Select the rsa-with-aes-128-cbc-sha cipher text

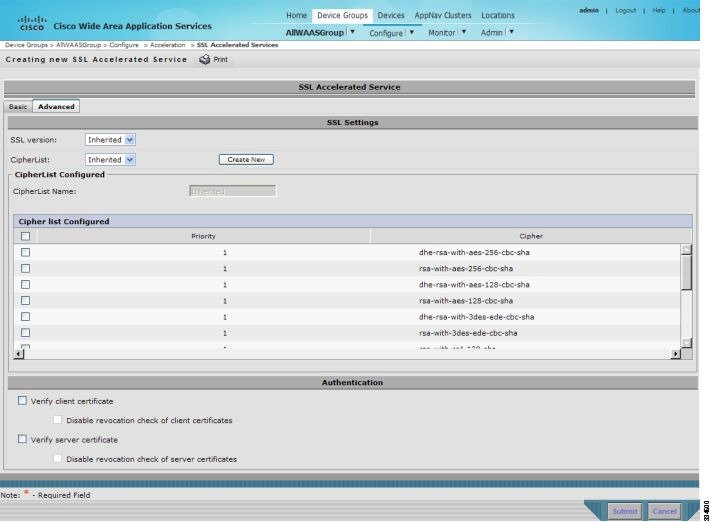pos(466,301)
